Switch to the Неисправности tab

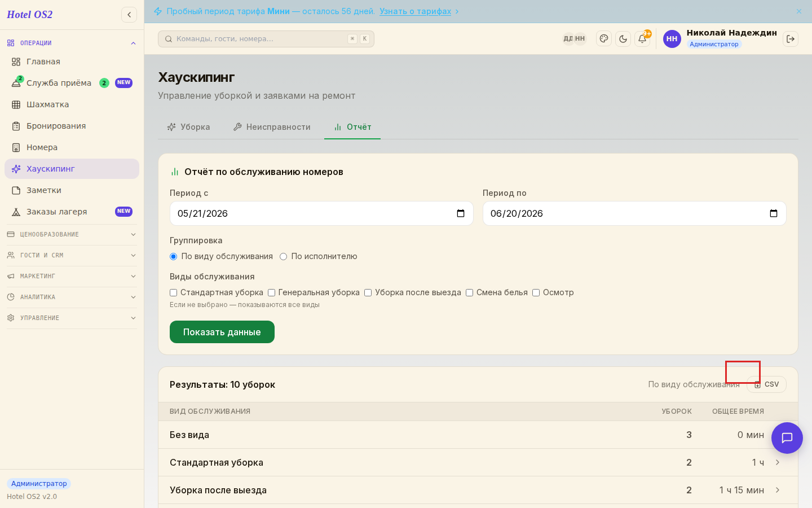pyautogui.click(x=272, y=127)
